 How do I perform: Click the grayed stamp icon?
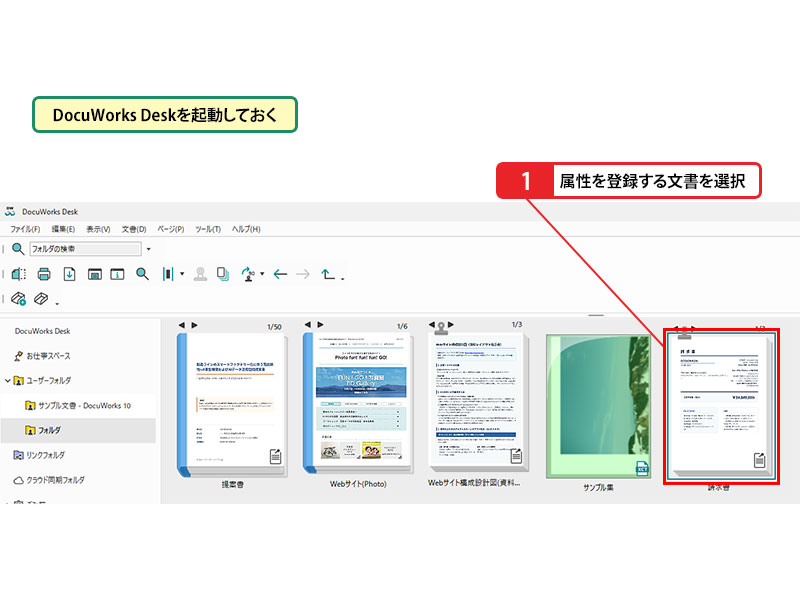pyautogui.click(x=201, y=274)
